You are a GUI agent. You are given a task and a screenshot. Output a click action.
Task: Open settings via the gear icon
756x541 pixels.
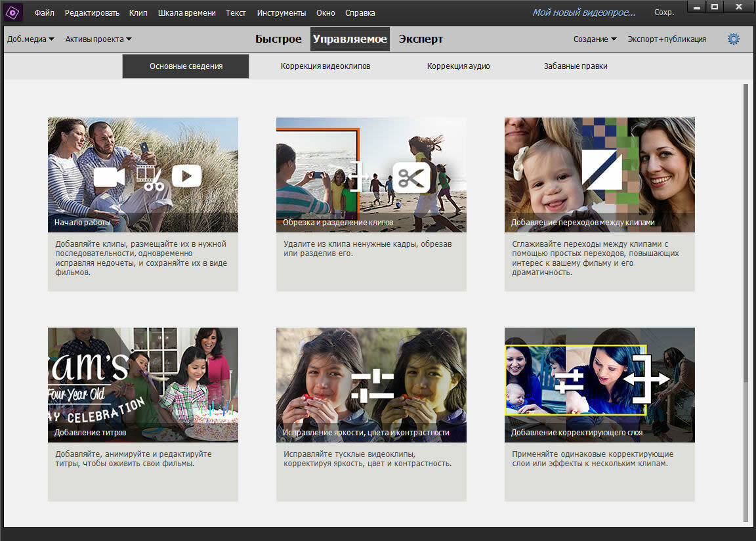[733, 39]
